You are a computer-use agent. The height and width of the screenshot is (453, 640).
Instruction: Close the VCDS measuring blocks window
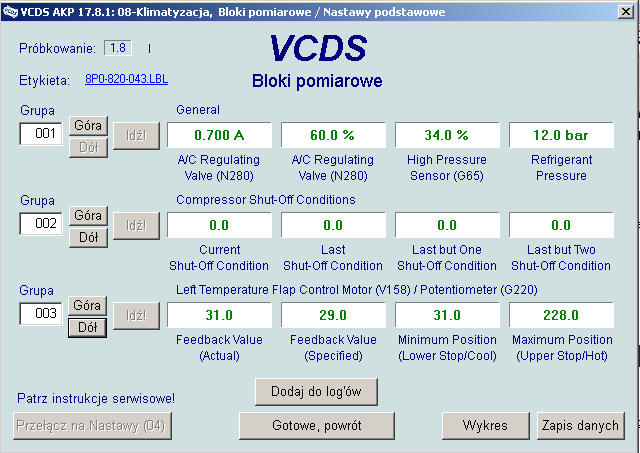(x=626, y=12)
